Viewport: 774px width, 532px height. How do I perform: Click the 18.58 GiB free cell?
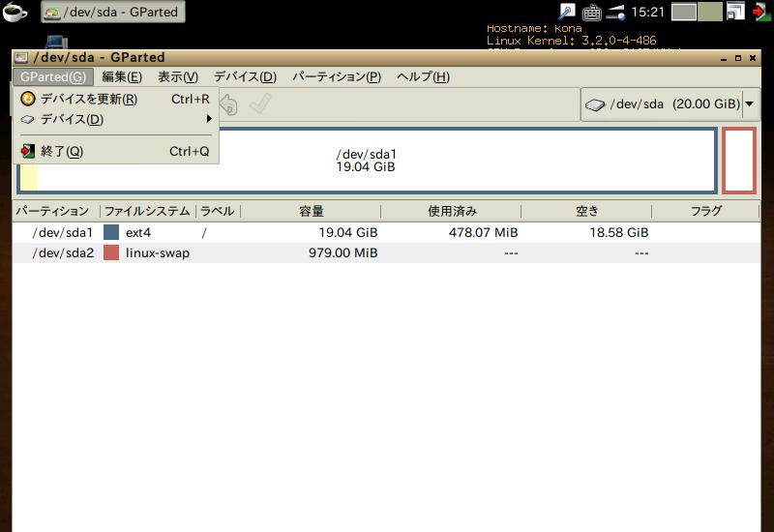pyautogui.click(x=619, y=232)
